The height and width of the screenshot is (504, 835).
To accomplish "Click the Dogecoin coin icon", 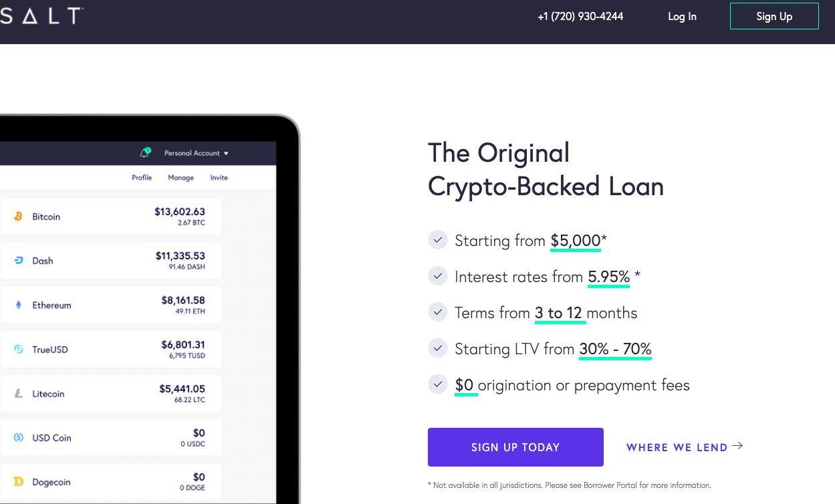I will point(19,482).
